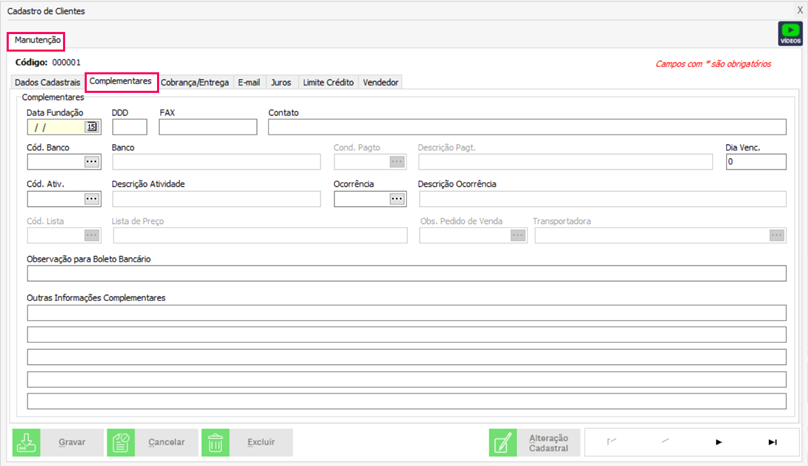Open the Limite Crédito tab
808x466 pixels.
point(327,82)
